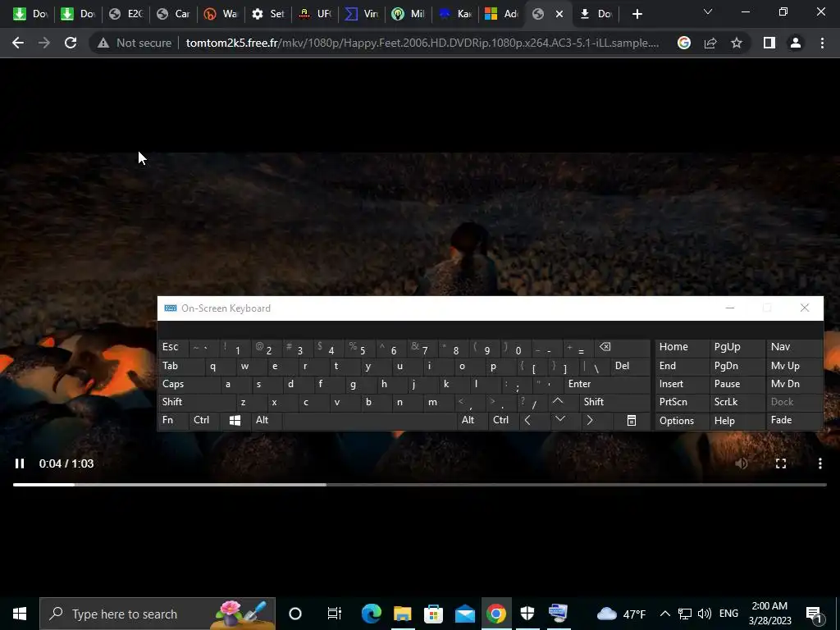Image resolution: width=840 pixels, height=630 pixels.
Task: Click the space bar key
Action: (x=369, y=420)
